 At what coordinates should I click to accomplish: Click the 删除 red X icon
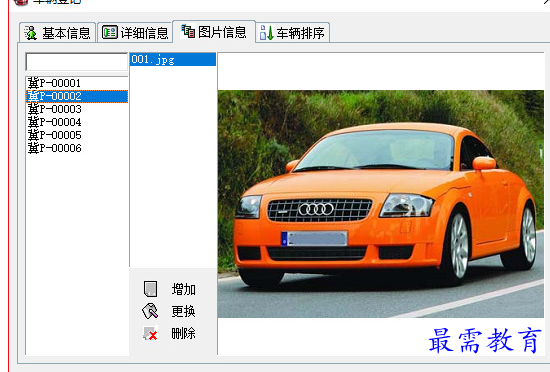(x=150, y=333)
